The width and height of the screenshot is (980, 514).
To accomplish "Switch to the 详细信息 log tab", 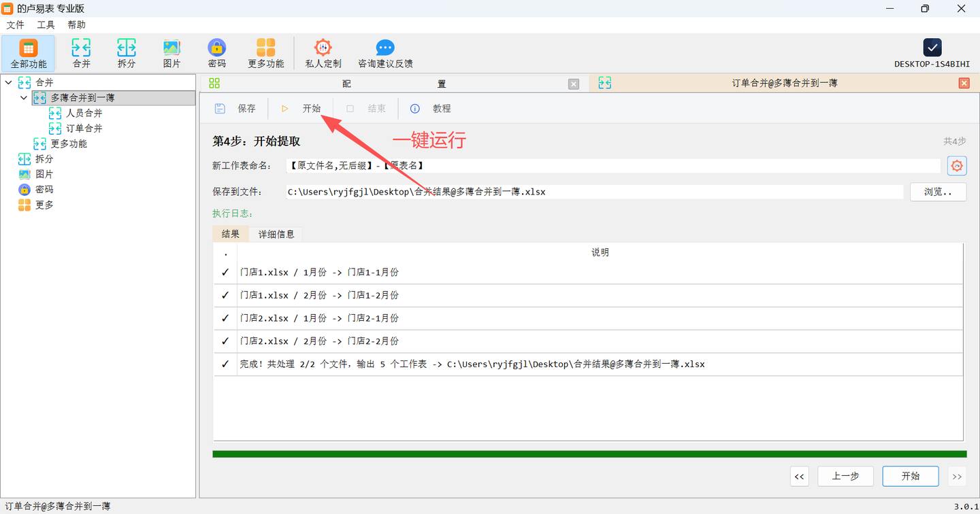I will 276,234.
